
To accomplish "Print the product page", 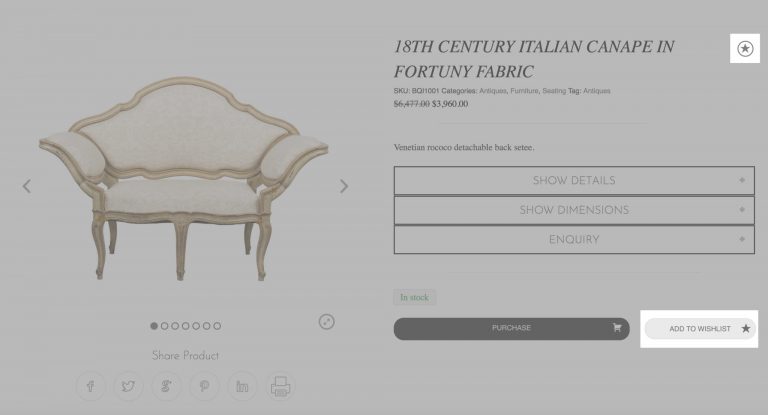I will [x=280, y=386].
